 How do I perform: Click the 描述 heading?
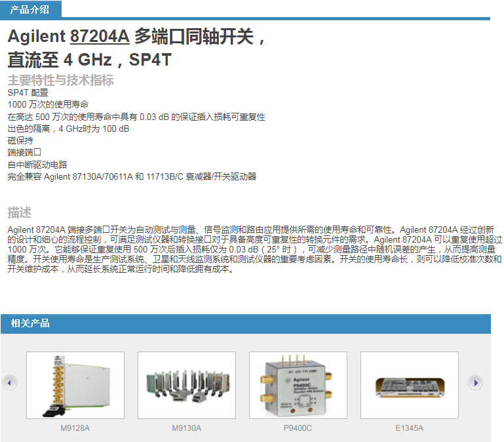click(x=19, y=212)
